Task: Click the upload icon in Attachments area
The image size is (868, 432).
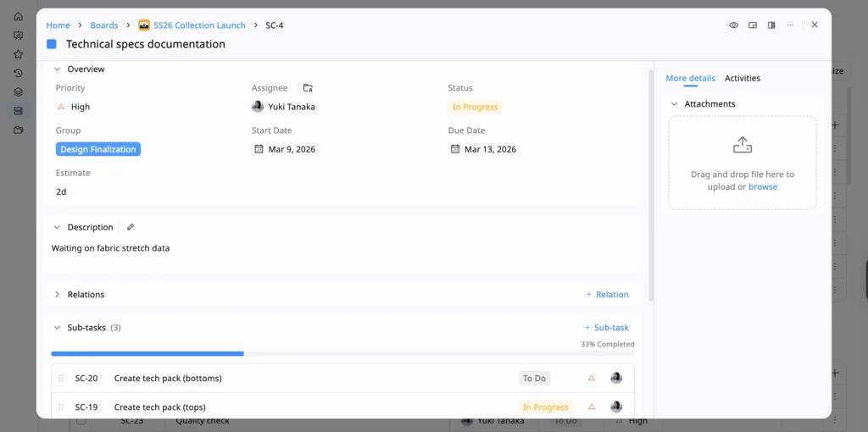Action: point(742,145)
